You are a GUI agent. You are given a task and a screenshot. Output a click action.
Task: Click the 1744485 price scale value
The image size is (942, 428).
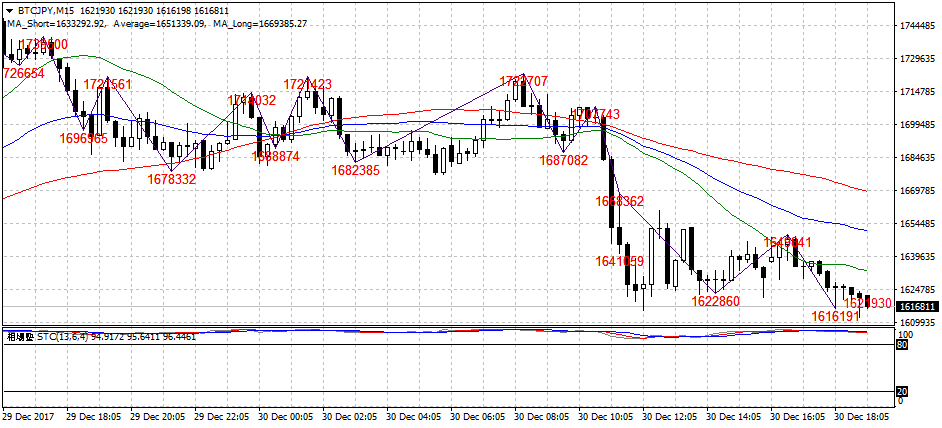click(917, 26)
